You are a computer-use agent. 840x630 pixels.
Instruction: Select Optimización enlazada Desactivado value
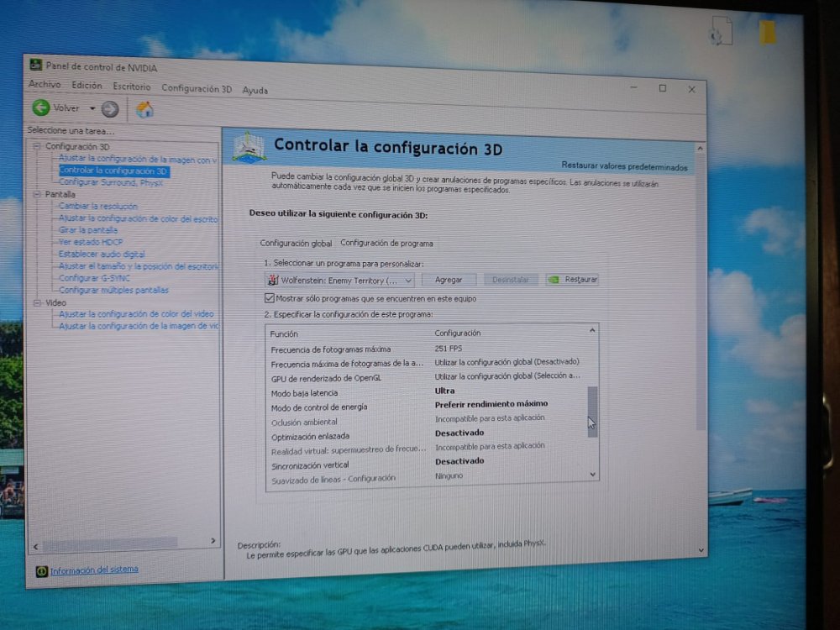[x=459, y=433]
